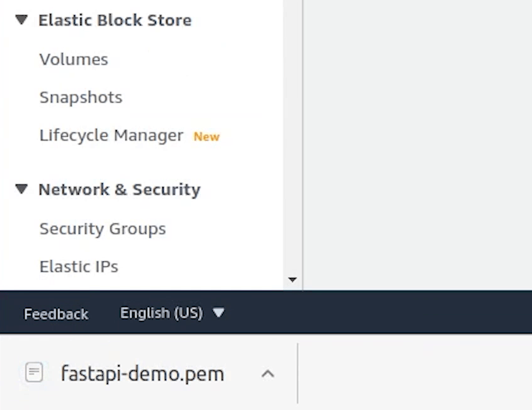
Task: Click the empty main content pane
Action: pyautogui.click(x=417, y=145)
